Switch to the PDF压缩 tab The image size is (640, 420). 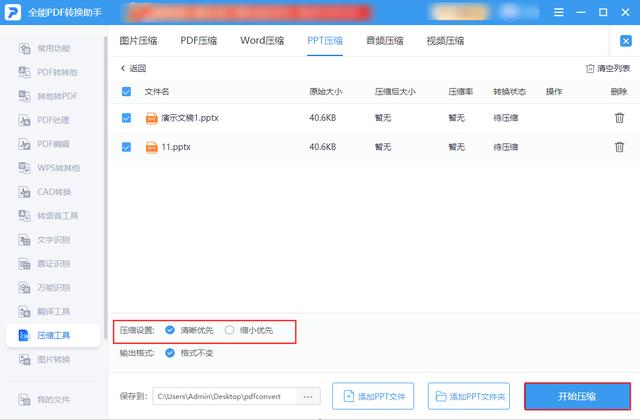click(199, 40)
